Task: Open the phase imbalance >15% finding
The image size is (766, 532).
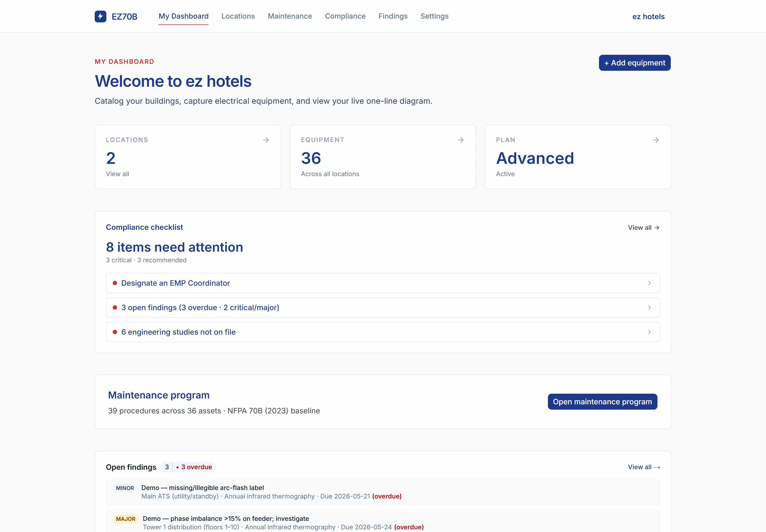Action: tap(226, 519)
